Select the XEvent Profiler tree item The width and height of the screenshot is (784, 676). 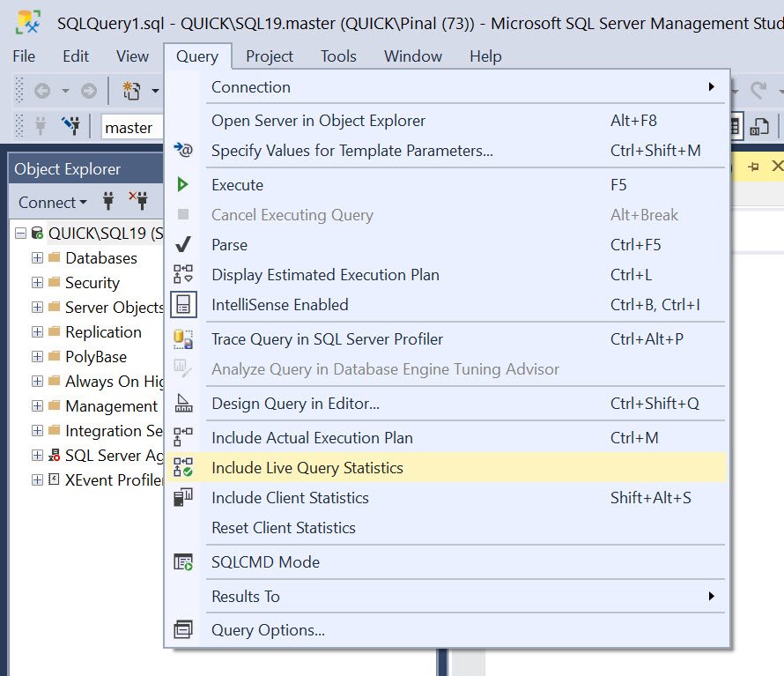[x=114, y=479]
